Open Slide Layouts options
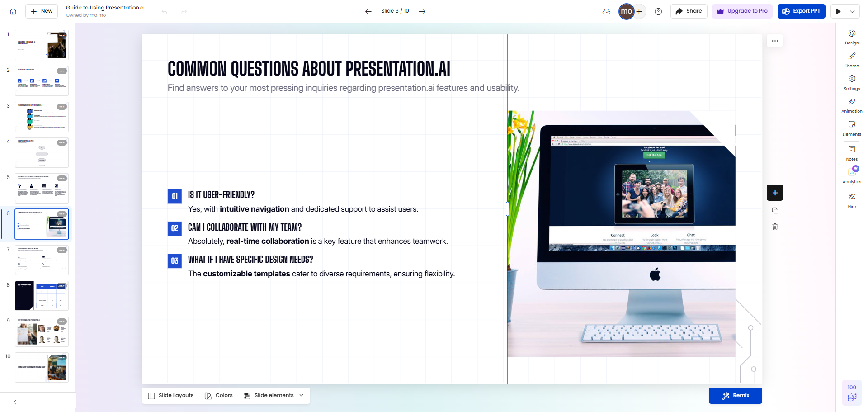 (x=171, y=396)
